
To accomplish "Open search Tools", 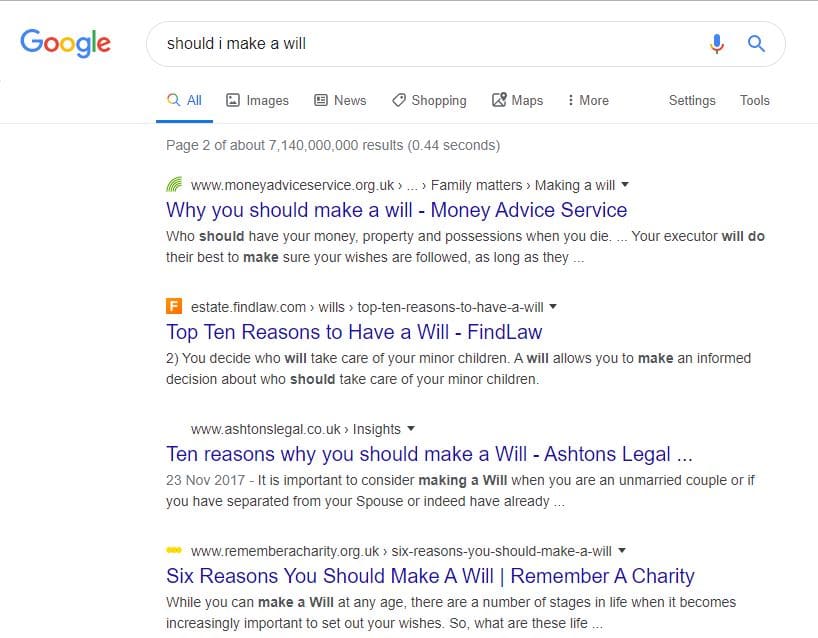I will pos(754,100).
